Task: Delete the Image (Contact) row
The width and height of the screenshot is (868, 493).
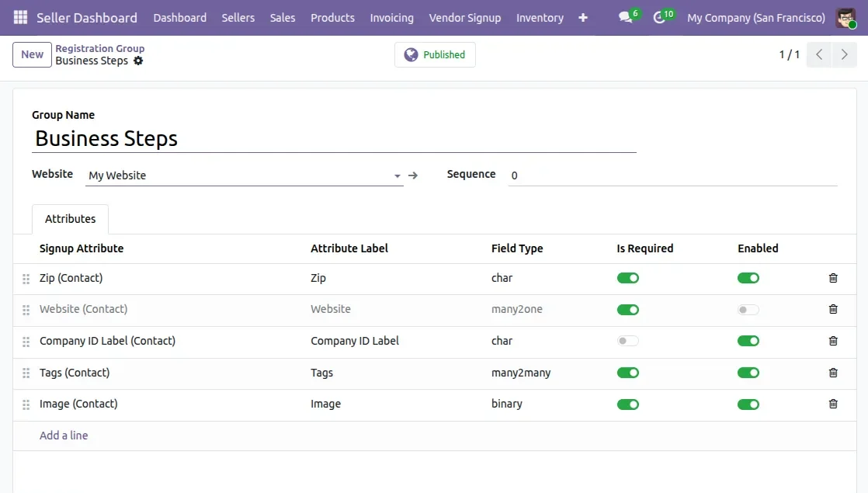Action: point(833,404)
